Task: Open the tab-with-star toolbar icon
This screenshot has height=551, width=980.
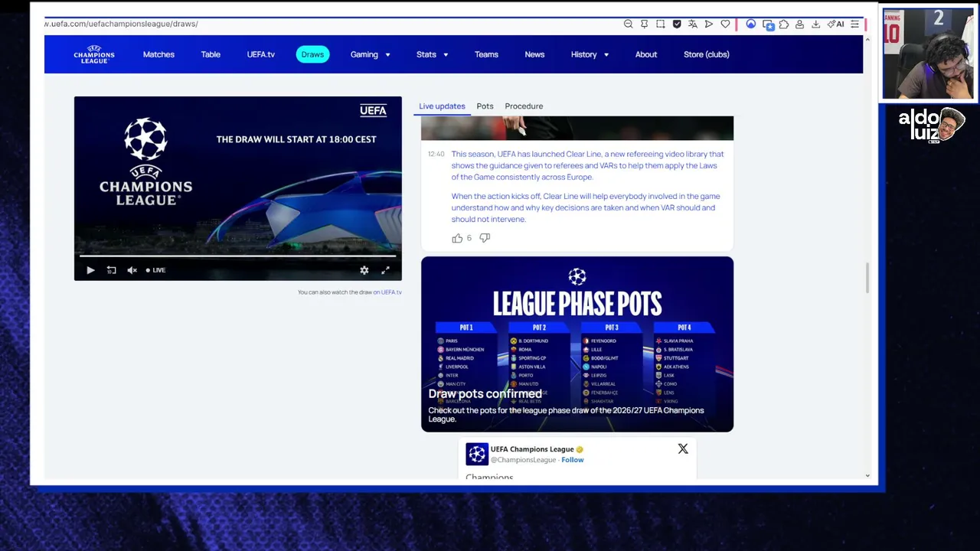Action: 768,24
